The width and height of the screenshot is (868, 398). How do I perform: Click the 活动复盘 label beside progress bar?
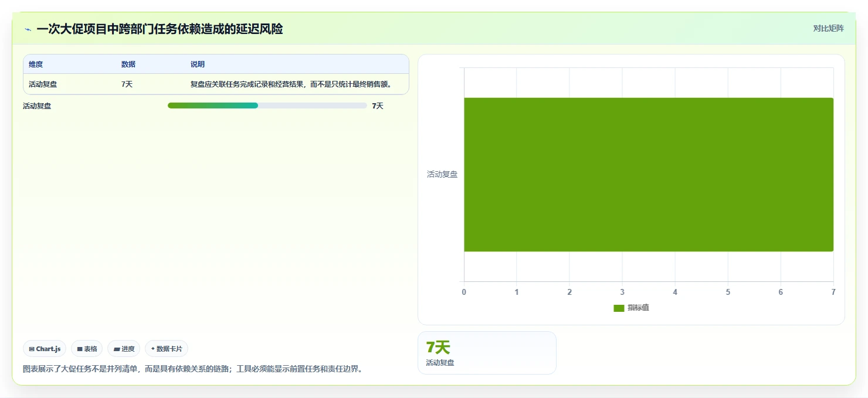coord(37,106)
